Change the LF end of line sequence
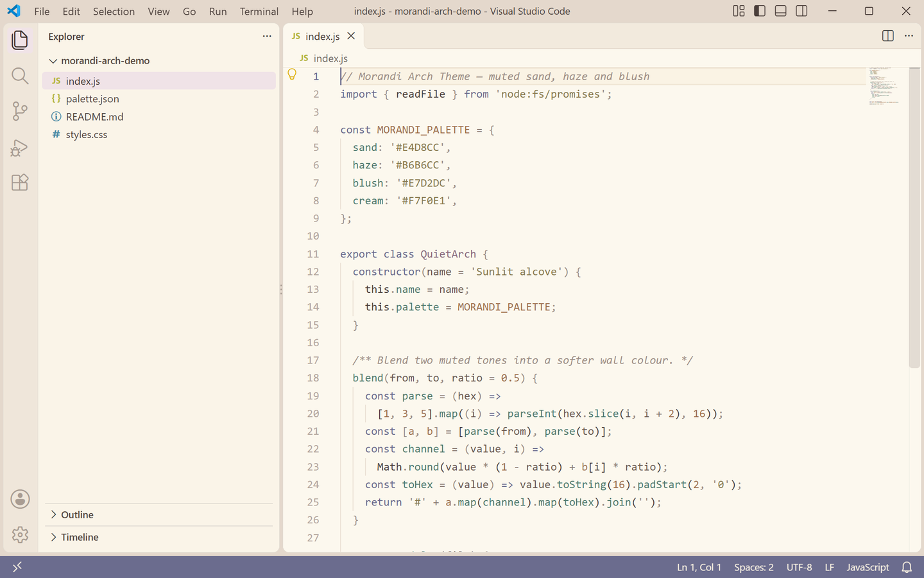Image resolution: width=924 pixels, height=578 pixels. point(830,567)
